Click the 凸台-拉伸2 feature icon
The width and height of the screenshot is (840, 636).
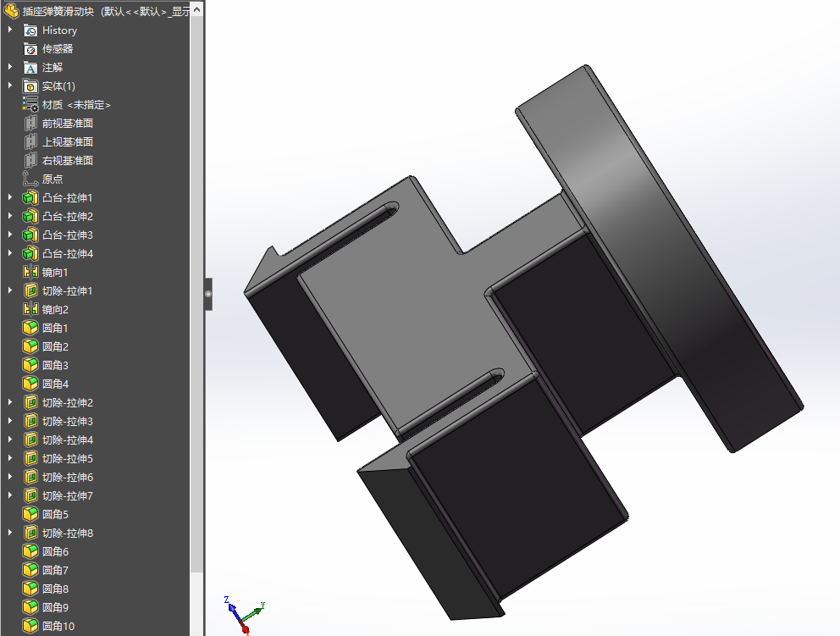pyautogui.click(x=30, y=217)
